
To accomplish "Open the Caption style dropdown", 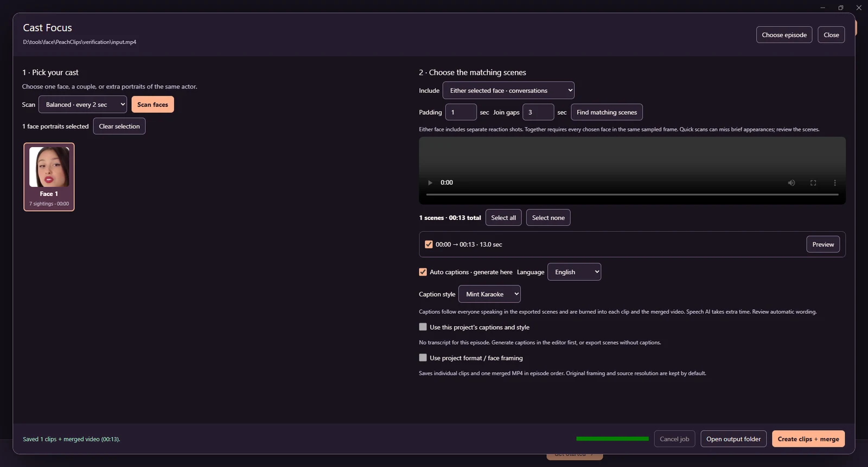I will click(489, 294).
